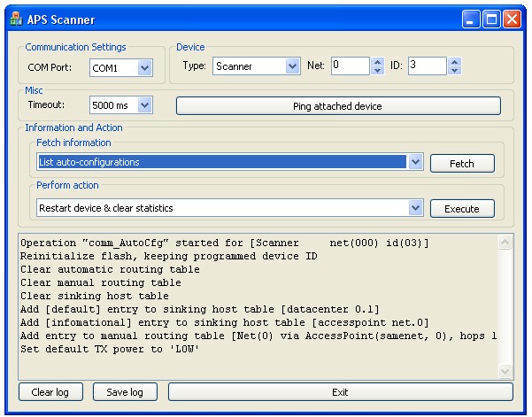Image resolution: width=532 pixels, height=417 pixels.
Task: Click the 'Operation comm_AutoCfg started' log line
Action: 225,243
